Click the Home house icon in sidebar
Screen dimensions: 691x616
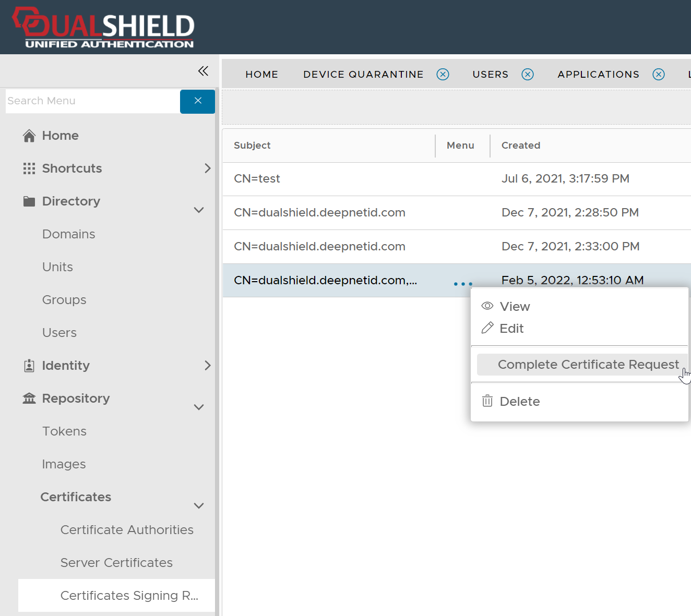[x=29, y=136]
